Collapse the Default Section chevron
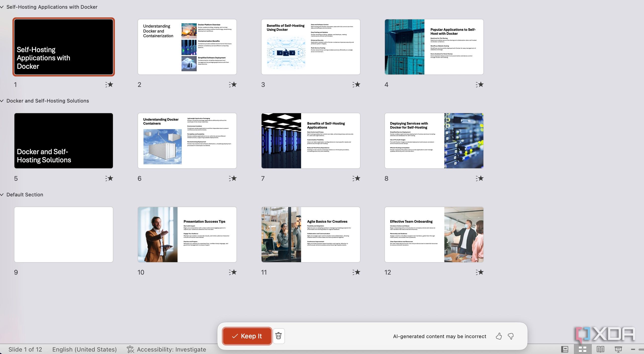The width and height of the screenshot is (644, 354). pyautogui.click(x=2, y=195)
